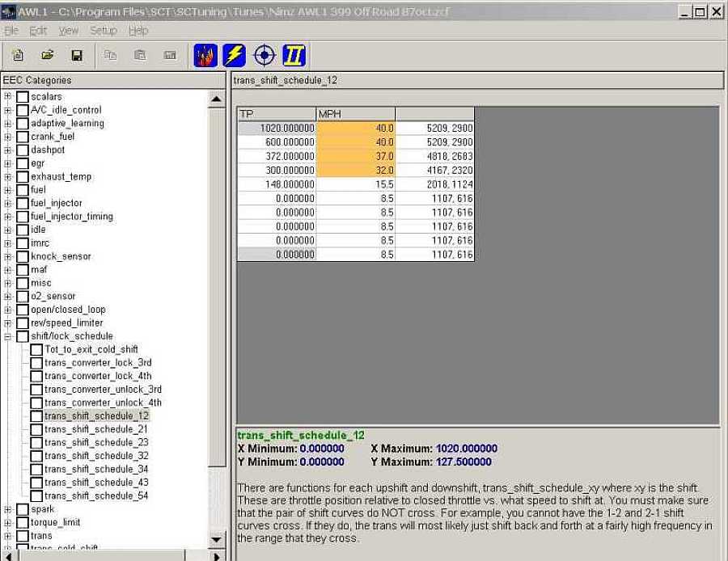Screen dimensions: 728x561
Task: Select trans_converter_unlock_4th in tree
Action: pos(103,403)
